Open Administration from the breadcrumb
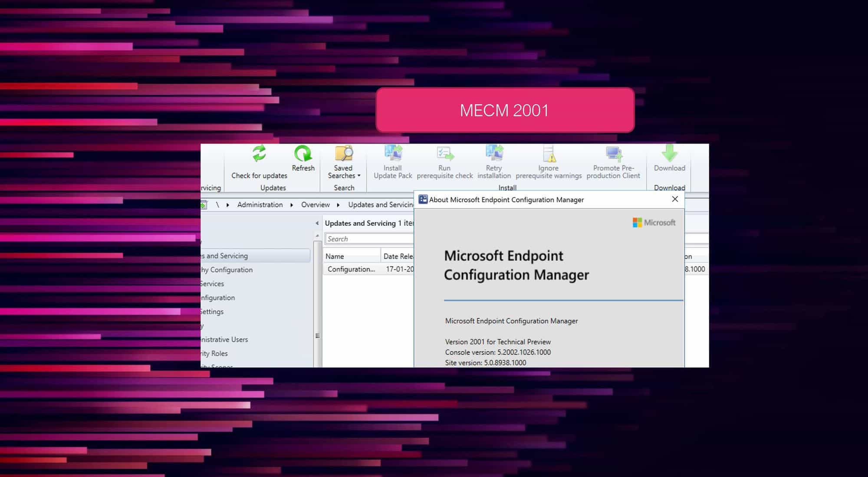This screenshot has width=868, height=477. click(260, 204)
